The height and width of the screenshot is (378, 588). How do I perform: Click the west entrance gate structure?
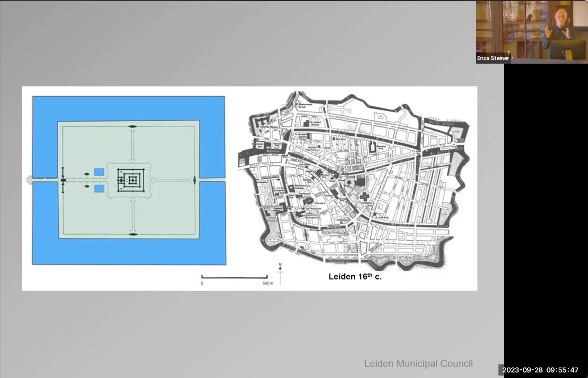pos(63,180)
